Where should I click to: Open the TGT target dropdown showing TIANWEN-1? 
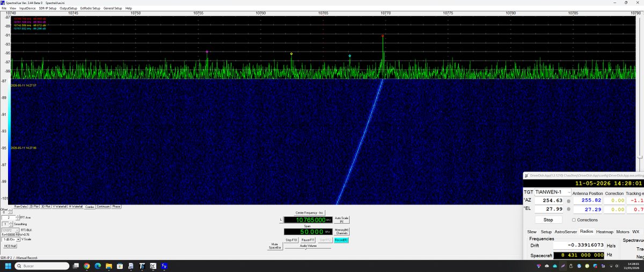click(552, 192)
